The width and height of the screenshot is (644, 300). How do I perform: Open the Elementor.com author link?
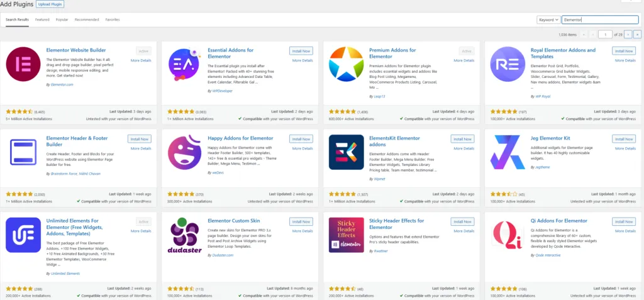pos(62,85)
